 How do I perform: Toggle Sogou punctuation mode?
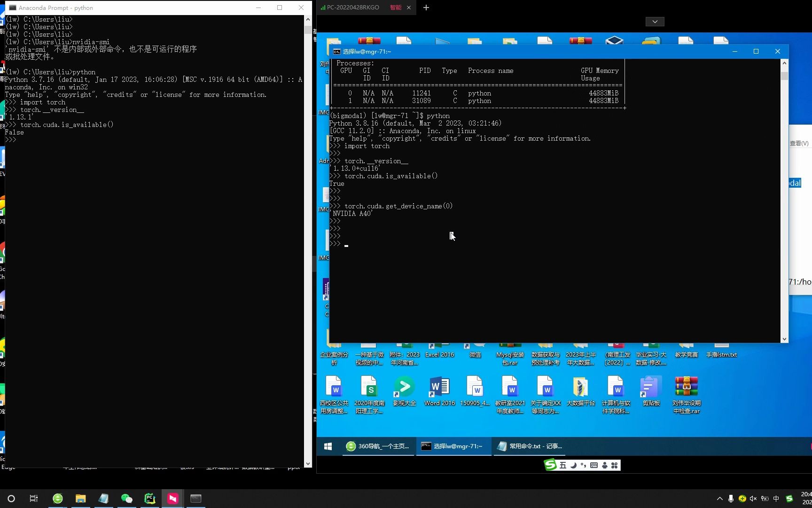(584, 465)
